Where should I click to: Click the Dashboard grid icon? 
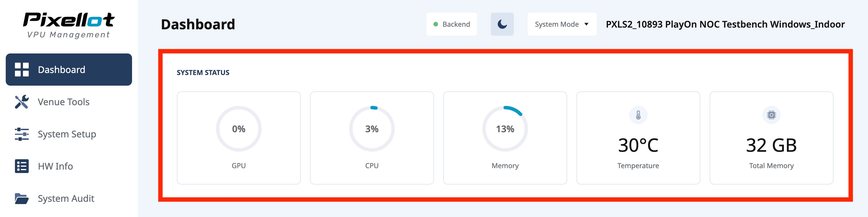click(22, 70)
